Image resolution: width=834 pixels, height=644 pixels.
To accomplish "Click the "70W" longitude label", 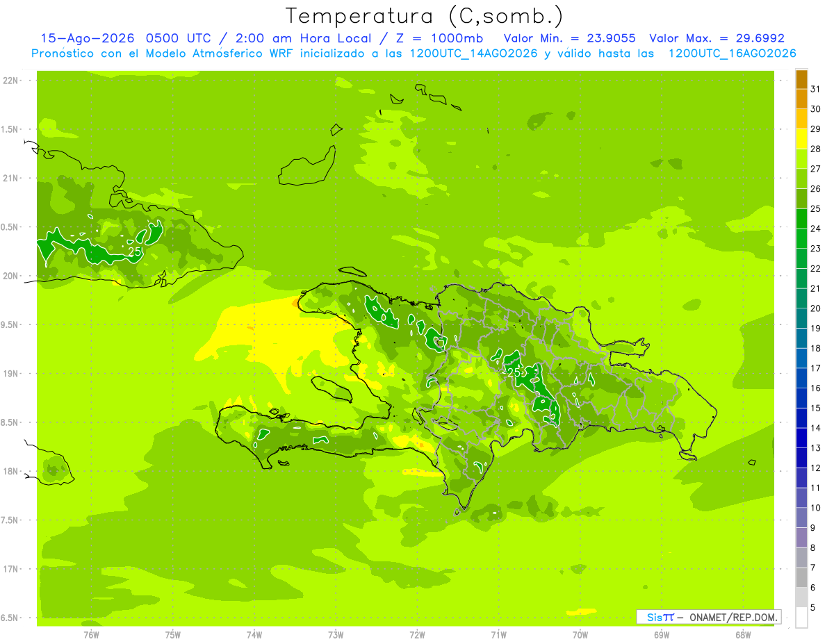I will coord(580,634).
